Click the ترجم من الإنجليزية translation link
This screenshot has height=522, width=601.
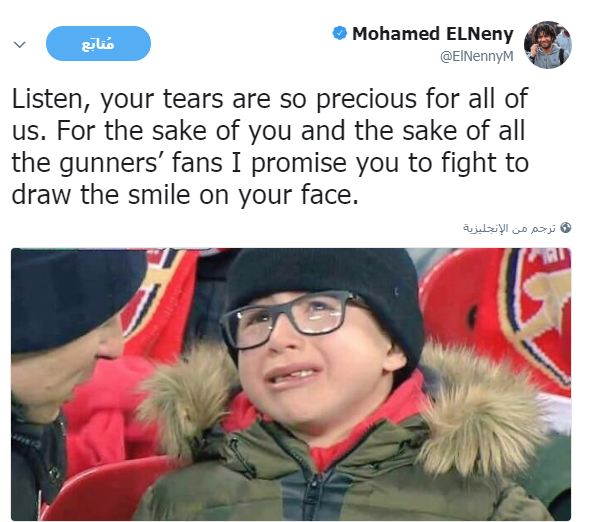(x=509, y=228)
